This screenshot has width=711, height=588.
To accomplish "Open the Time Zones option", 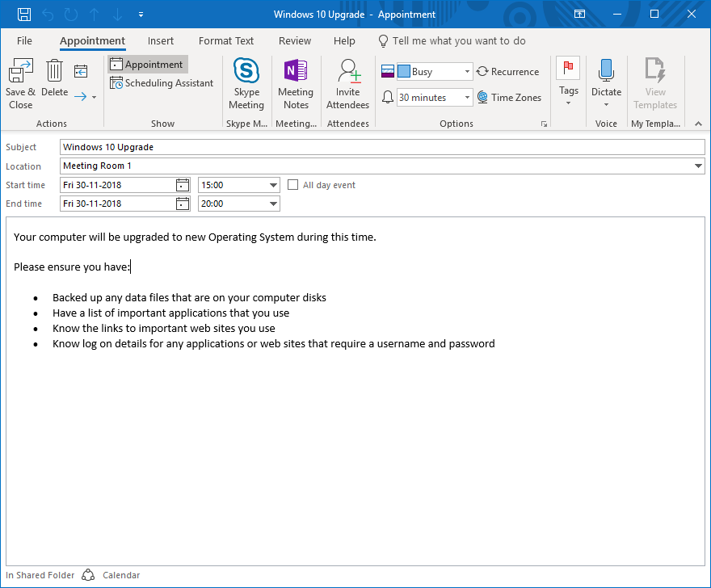I will tap(508, 98).
